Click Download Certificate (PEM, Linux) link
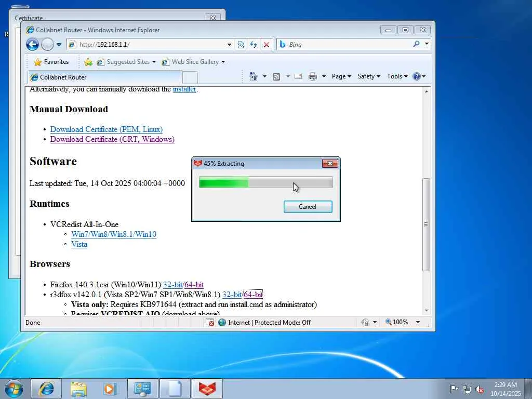 click(107, 129)
